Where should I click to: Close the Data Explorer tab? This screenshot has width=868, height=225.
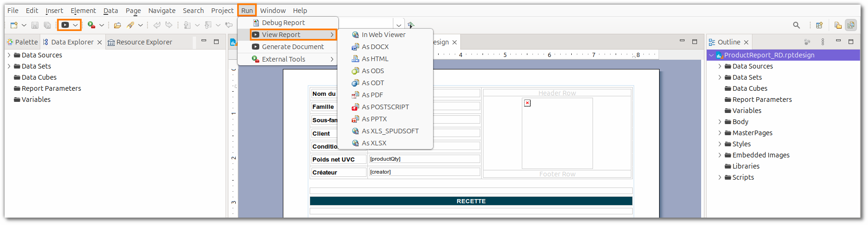pos(99,42)
